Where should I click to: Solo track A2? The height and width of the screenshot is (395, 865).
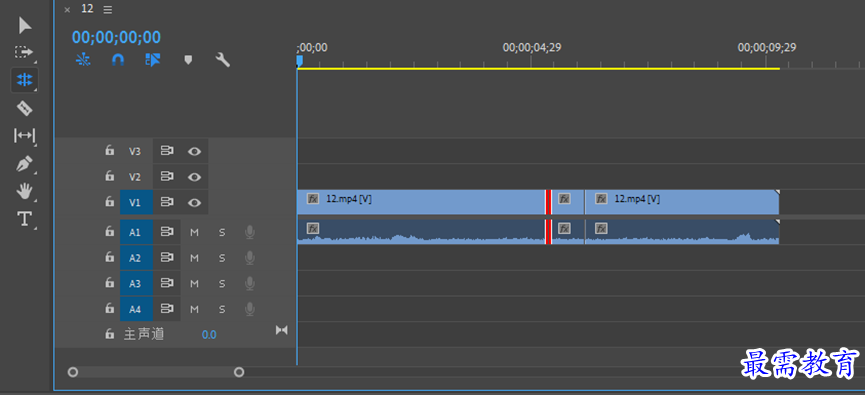pyautogui.click(x=222, y=258)
